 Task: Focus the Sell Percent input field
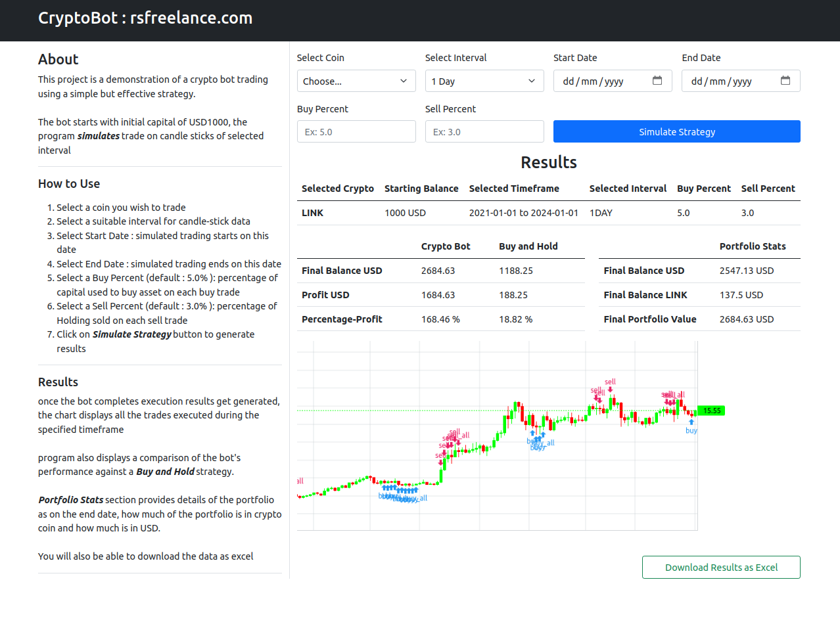[x=484, y=132]
